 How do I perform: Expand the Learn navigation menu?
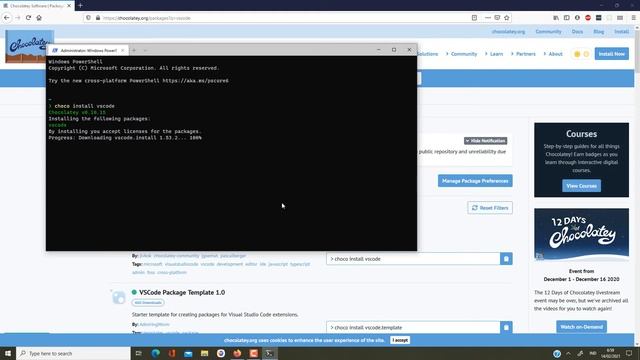[494, 54]
